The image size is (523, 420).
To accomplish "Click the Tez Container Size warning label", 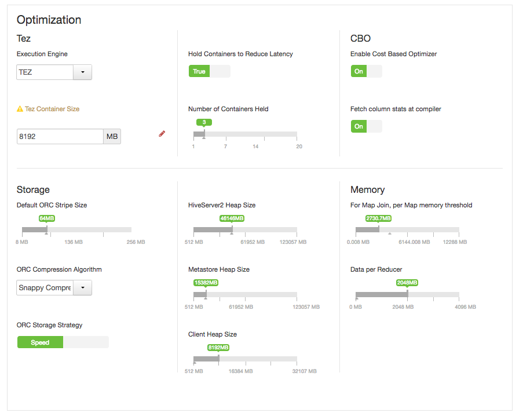I will [52, 109].
